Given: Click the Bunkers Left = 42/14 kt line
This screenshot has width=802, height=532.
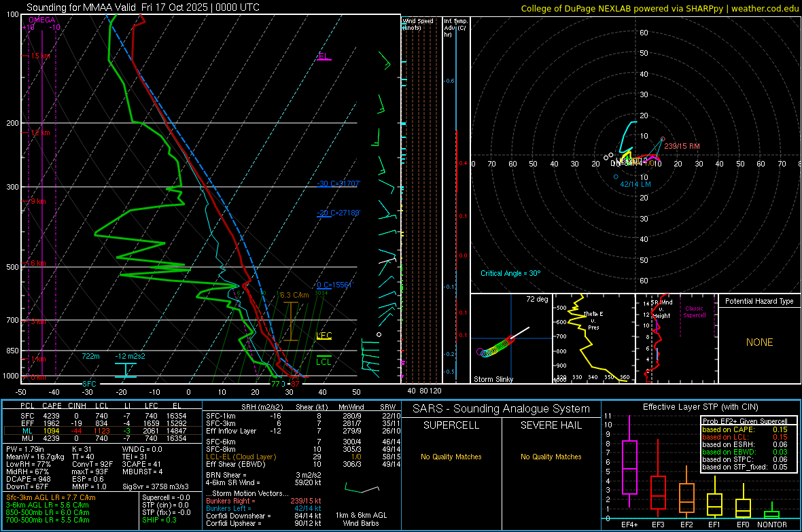Looking at the screenshot, I should (x=263, y=508).
